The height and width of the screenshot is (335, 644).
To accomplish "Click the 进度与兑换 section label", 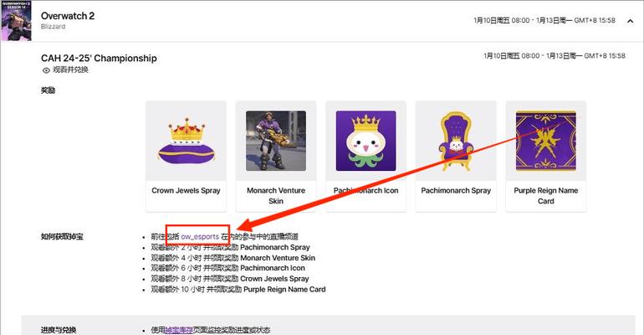I will [x=59, y=330].
